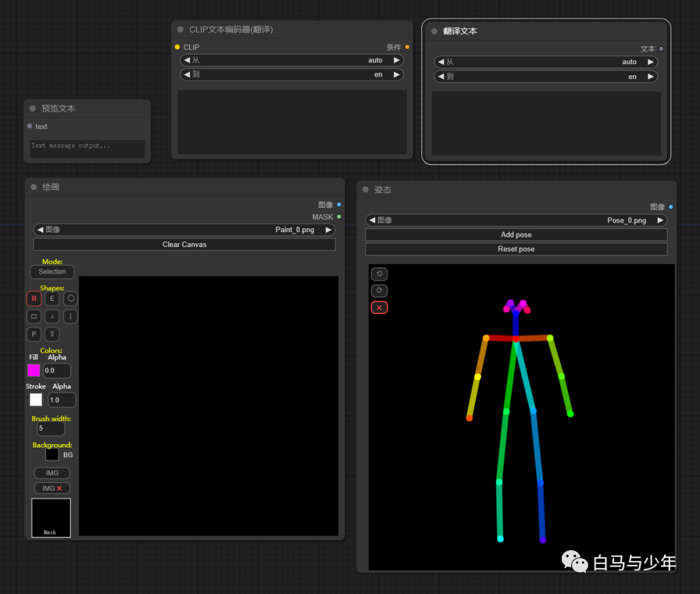
Task: Select the Brush (B) shape tool
Action: [x=34, y=299]
